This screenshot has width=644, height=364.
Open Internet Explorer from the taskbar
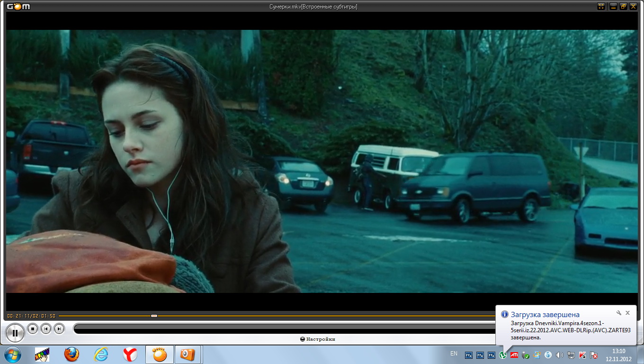pyautogui.click(x=101, y=355)
